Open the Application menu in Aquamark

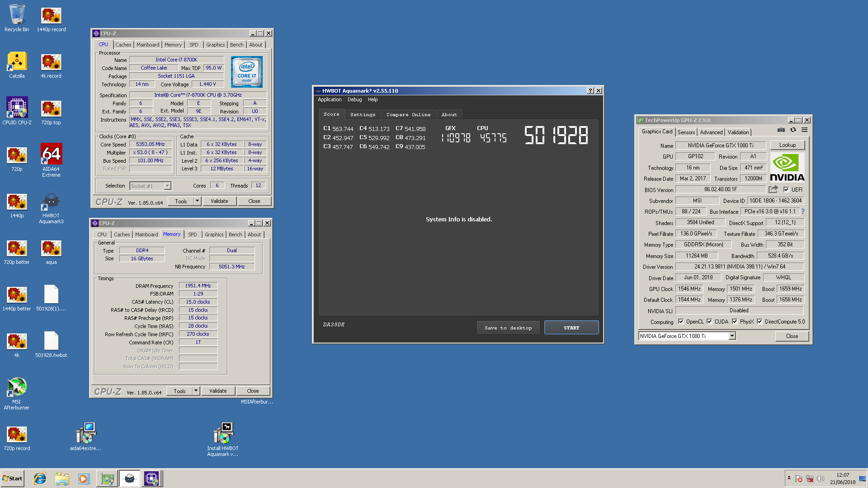click(330, 99)
